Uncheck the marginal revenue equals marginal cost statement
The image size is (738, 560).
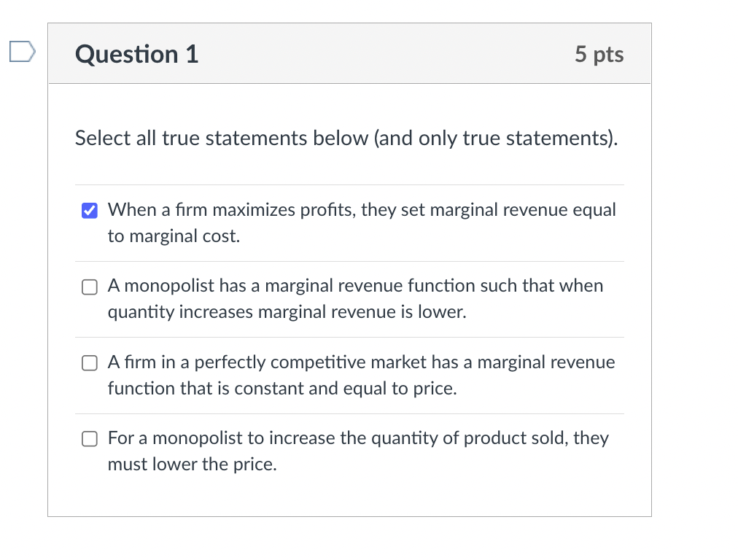coord(89,210)
